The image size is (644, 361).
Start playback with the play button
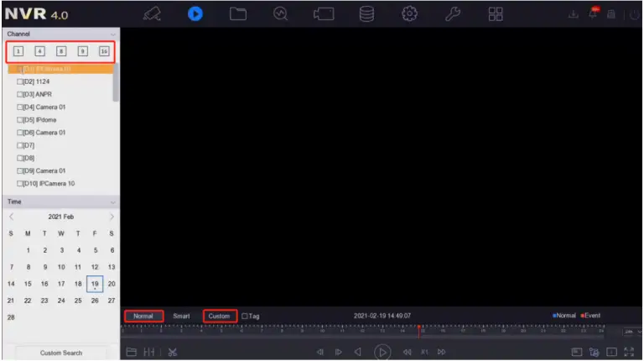click(382, 352)
